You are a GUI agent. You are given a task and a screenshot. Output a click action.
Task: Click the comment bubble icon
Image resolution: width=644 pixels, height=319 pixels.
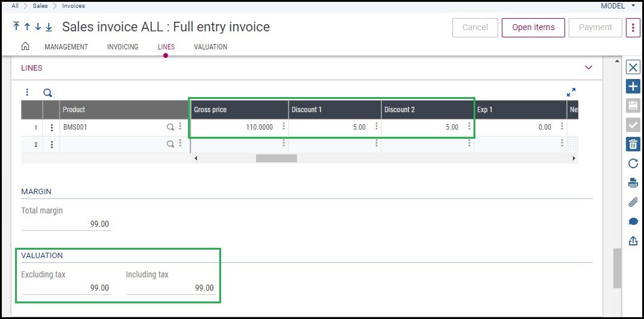click(633, 221)
